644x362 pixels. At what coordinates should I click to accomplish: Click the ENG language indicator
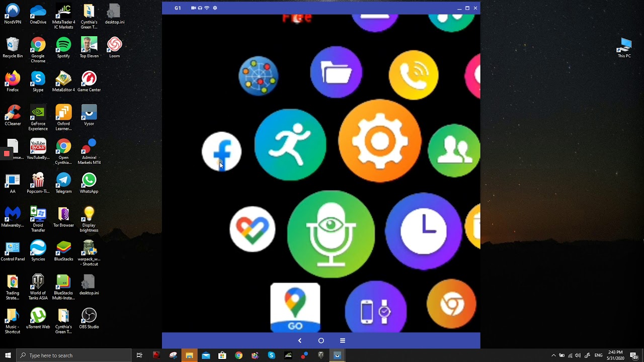[x=598, y=355]
